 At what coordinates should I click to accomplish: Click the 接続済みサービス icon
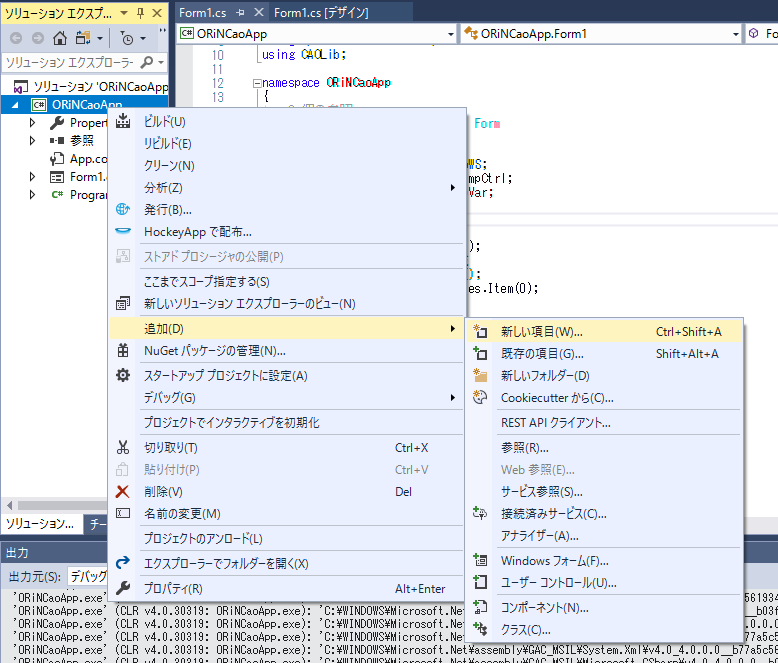[480, 513]
